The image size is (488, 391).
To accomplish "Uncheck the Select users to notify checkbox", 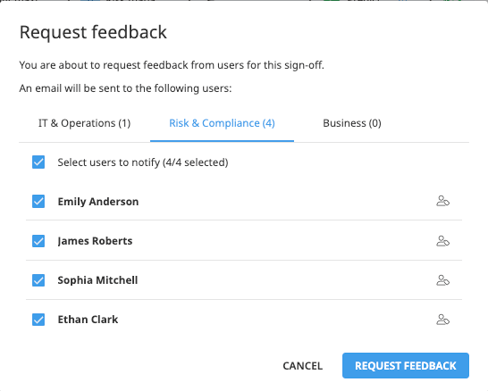I will coord(38,162).
